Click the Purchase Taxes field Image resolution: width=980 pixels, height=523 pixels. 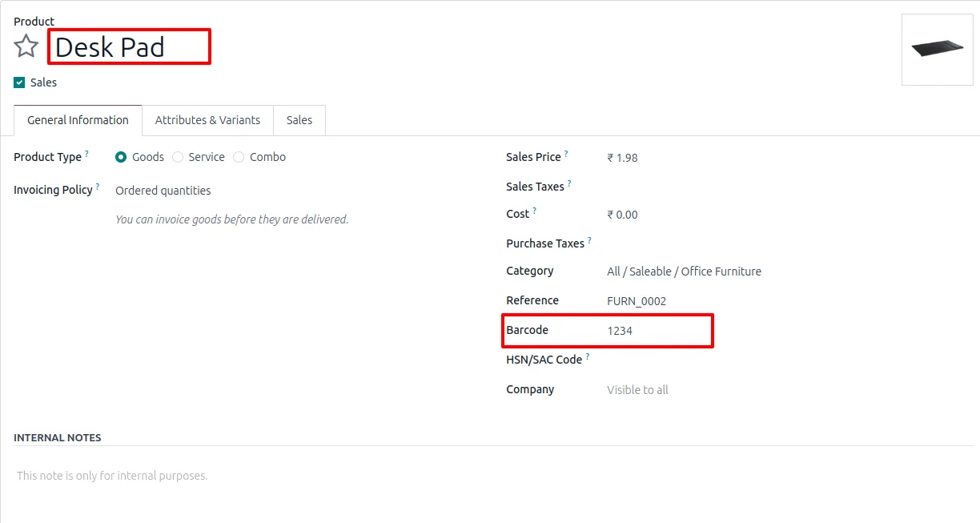[x=789, y=243]
